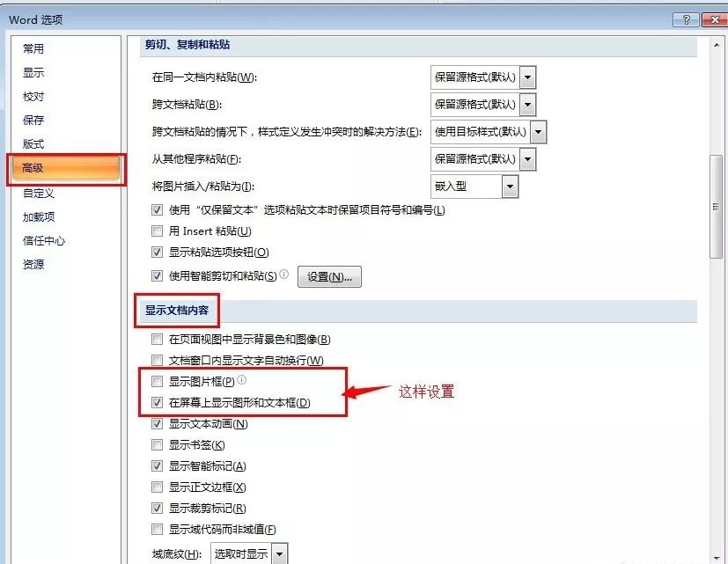Select 保存 category in sidebar
Viewport: 728px width, 564px height.
[x=33, y=121]
